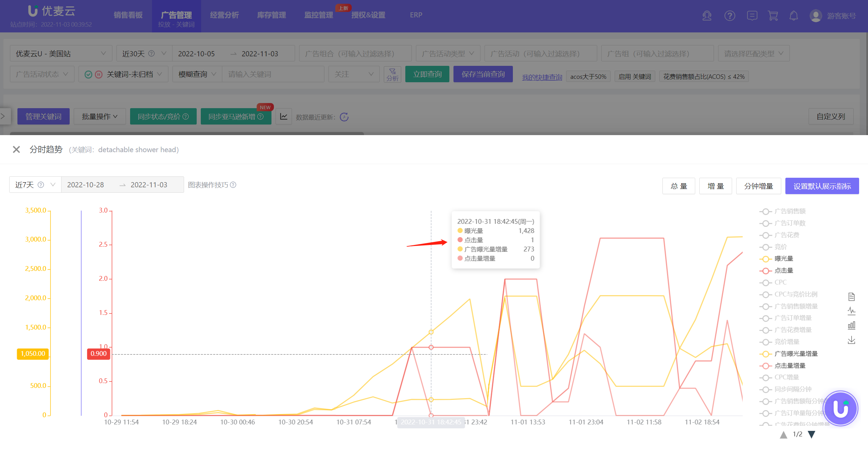Open chart data view document icon
Image resolution: width=868 pixels, height=465 pixels.
(x=851, y=297)
